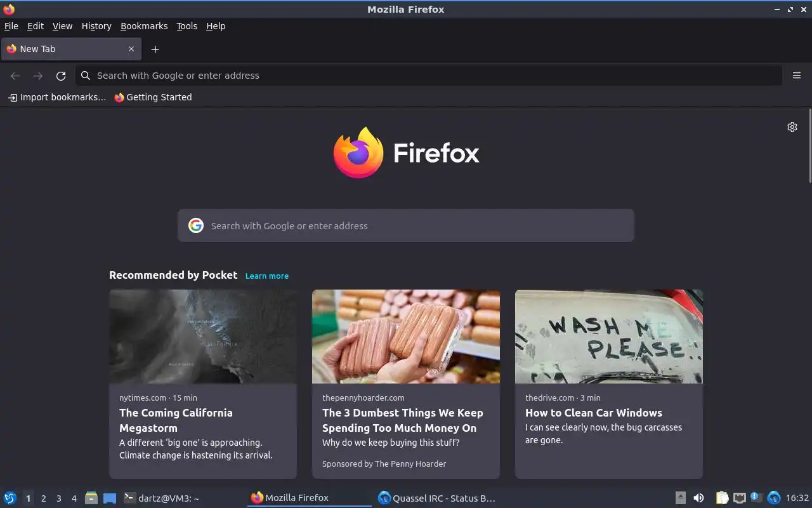Select the New Tab tab

tap(71, 49)
